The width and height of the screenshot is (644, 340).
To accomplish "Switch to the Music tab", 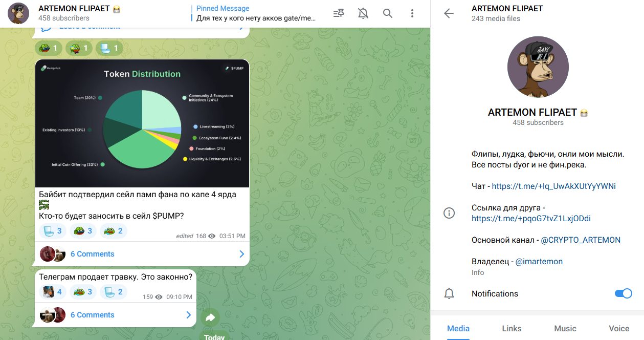I will coord(565,328).
